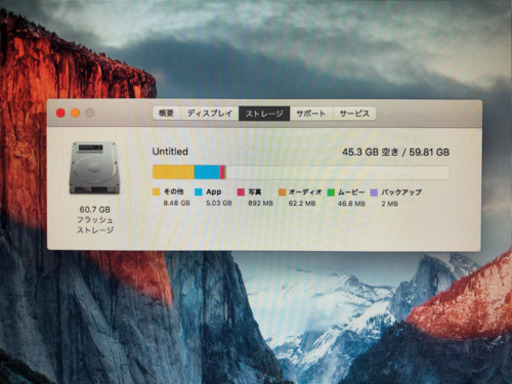This screenshot has height=384, width=512.
Task: Click the 5.03 GB value
Action: click(x=219, y=203)
